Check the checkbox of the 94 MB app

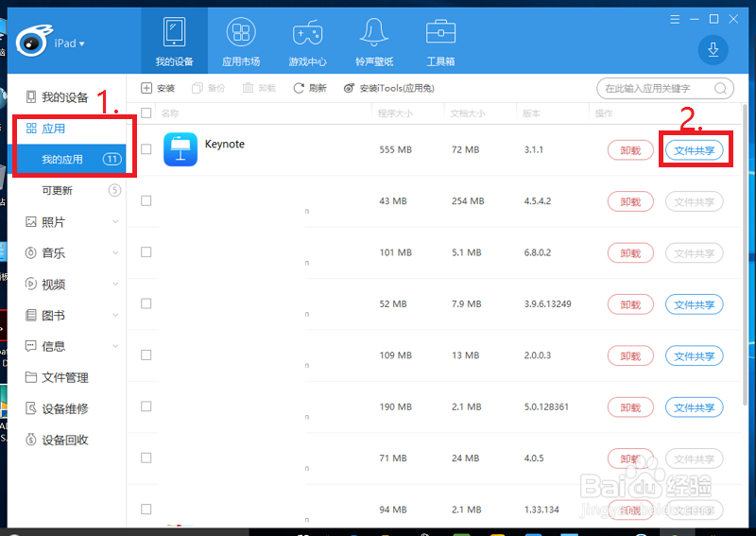[146, 509]
